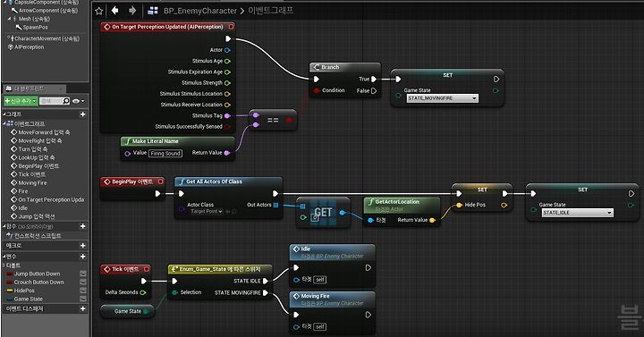This screenshot has width=644, height=337.
Task: Select Crouch Button Down variable
Action: coord(38,282)
